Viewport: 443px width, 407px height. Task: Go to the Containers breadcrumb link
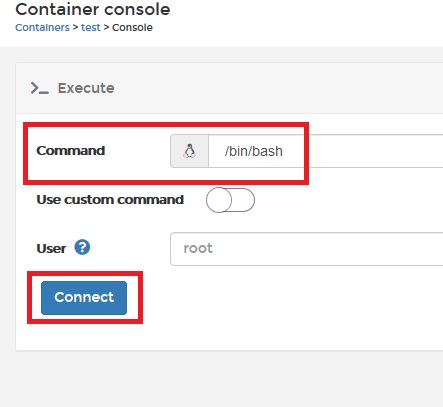pyautogui.click(x=42, y=27)
